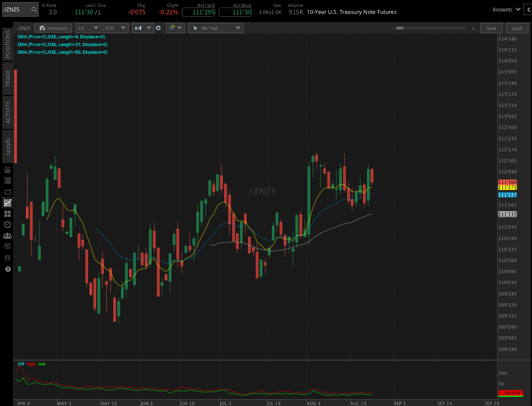This screenshot has height=406, width=532.
Task: Click 10-Year U.S. Treasury Note Futures title
Action: (x=352, y=12)
